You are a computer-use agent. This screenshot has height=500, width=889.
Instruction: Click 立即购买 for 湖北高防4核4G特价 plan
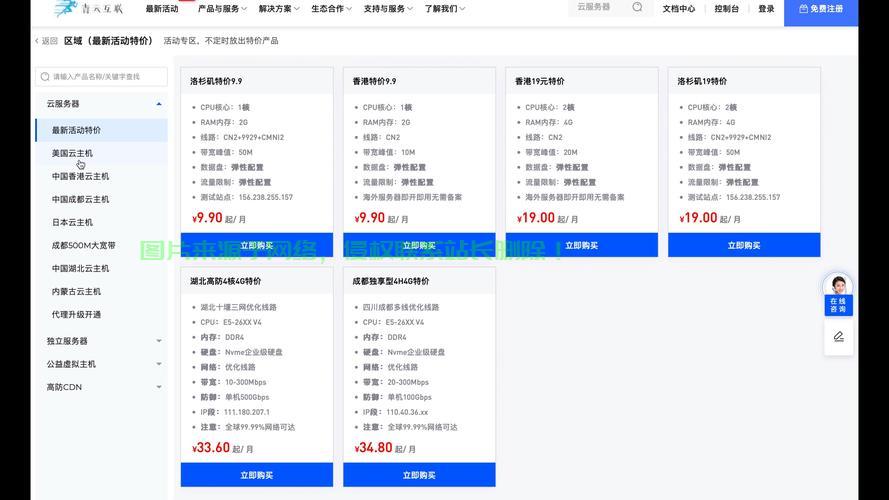[256, 475]
